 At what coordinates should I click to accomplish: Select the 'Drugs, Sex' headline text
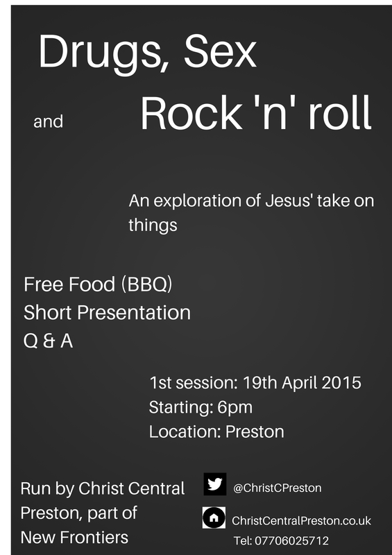coord(147,53)
